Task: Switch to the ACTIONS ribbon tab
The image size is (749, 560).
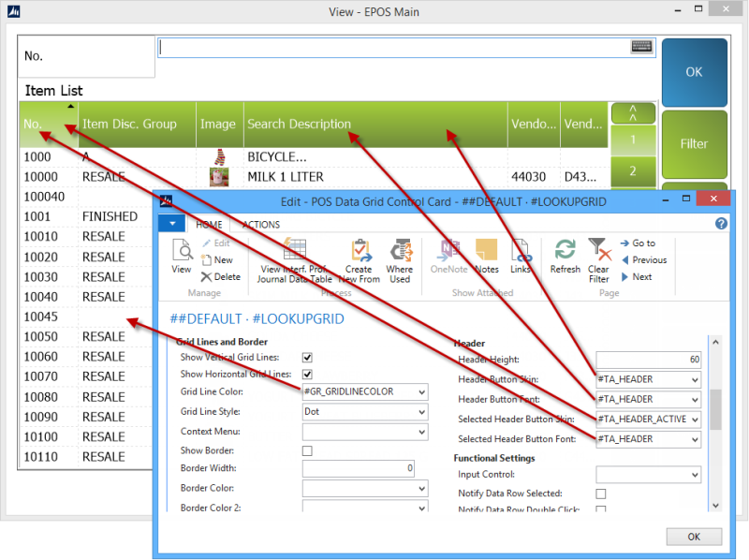Action: click(261, 225)
